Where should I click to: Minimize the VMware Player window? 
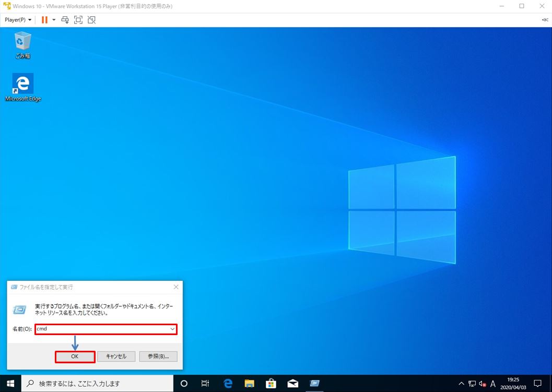click(x=501, y=6)
